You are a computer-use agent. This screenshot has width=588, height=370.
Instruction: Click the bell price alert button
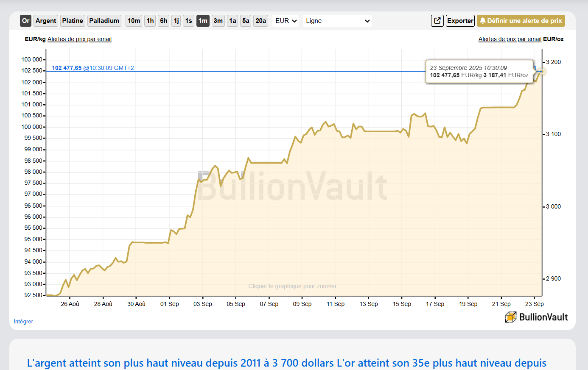point(521,21)
